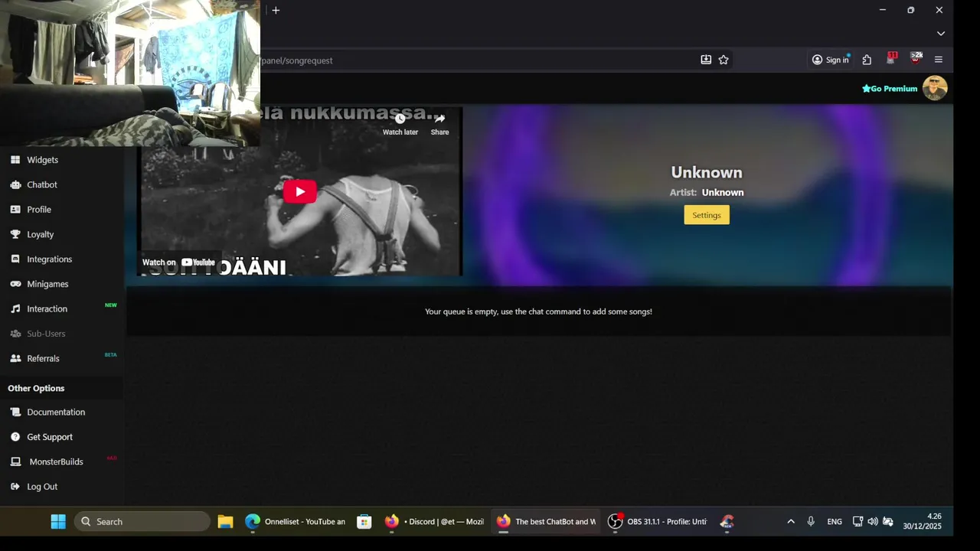Viewport: 980px width, 551px height.
Task: Click Watch later on the video
Action: point(400,124)
